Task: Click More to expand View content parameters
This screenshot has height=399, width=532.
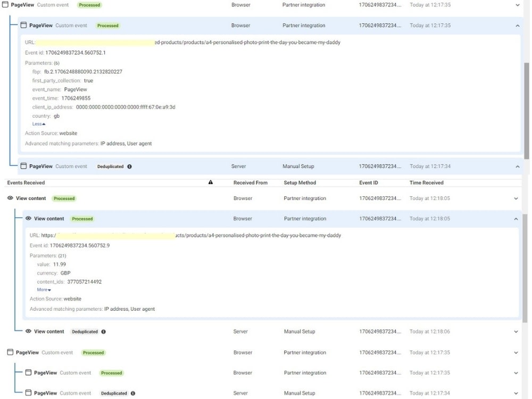Action: click(41, 289)
